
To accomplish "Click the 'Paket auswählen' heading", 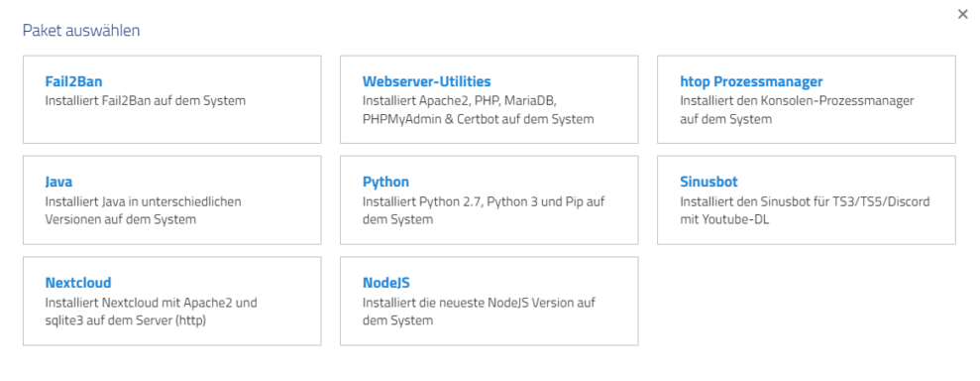I will (81, 30).
